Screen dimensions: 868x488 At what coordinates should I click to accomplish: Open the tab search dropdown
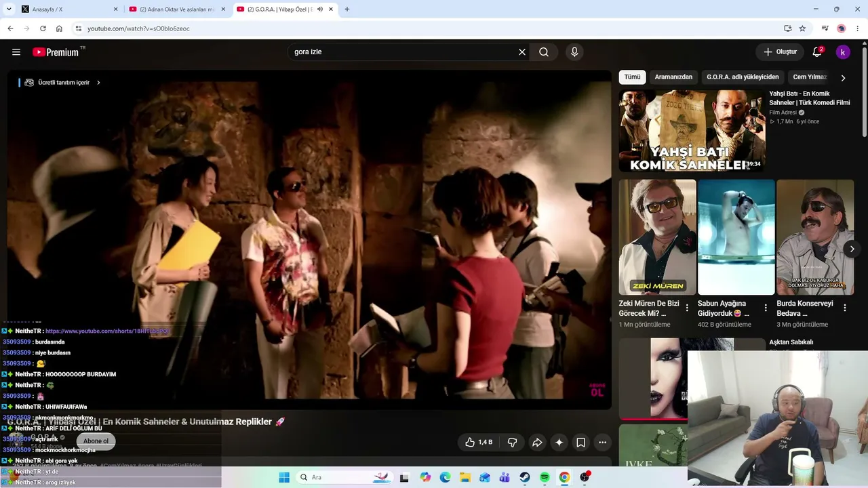point(9,9)
